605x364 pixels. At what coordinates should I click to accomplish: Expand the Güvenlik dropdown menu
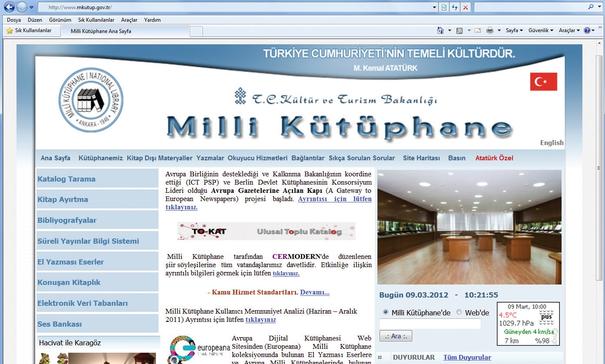[541, 30]
